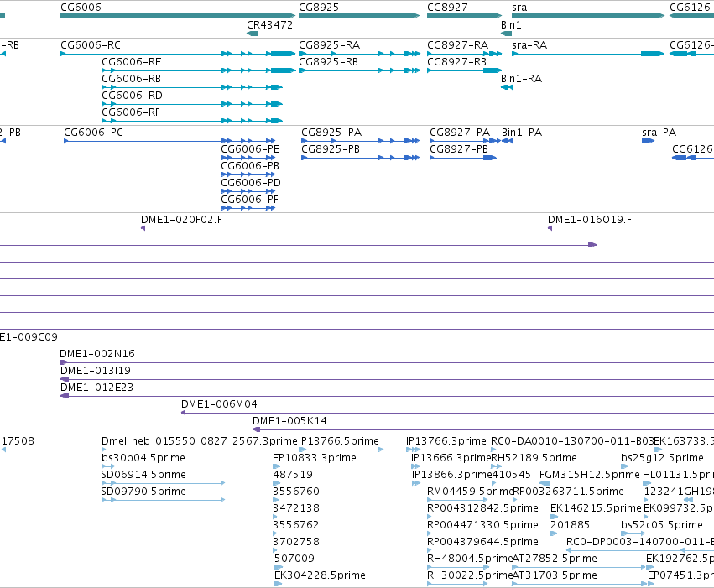
Task: Click the DME1-002N16 clone label
Action: [x=97, y=354]
